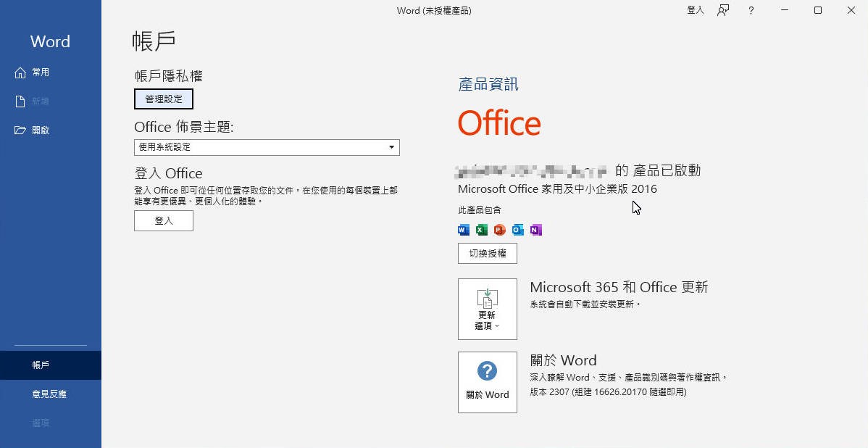Click the 關於 Word button

pos(488,382)
